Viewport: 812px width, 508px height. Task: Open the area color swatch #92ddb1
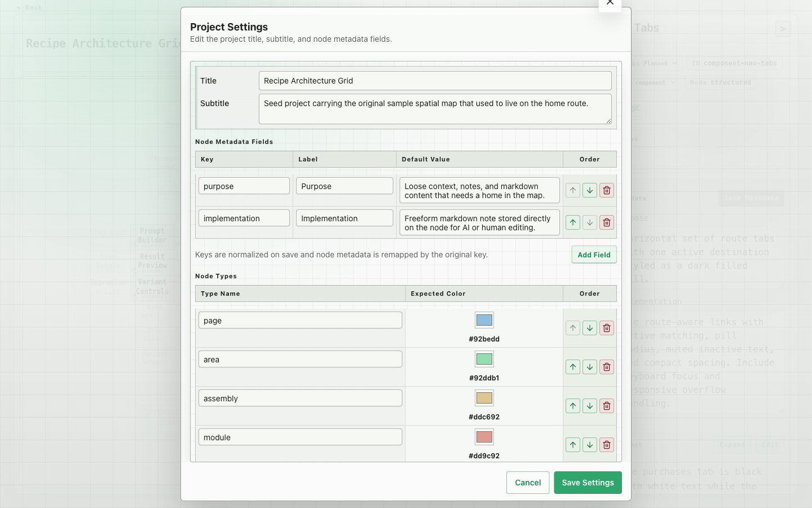click(484, 359)
